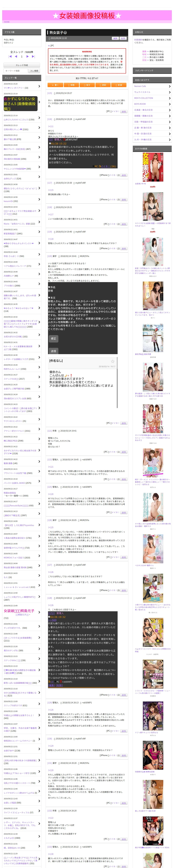This screenshot has width=174, height=868.
Task: Click anchor link ≫121 in post [122]
Action: click(51, 467)
